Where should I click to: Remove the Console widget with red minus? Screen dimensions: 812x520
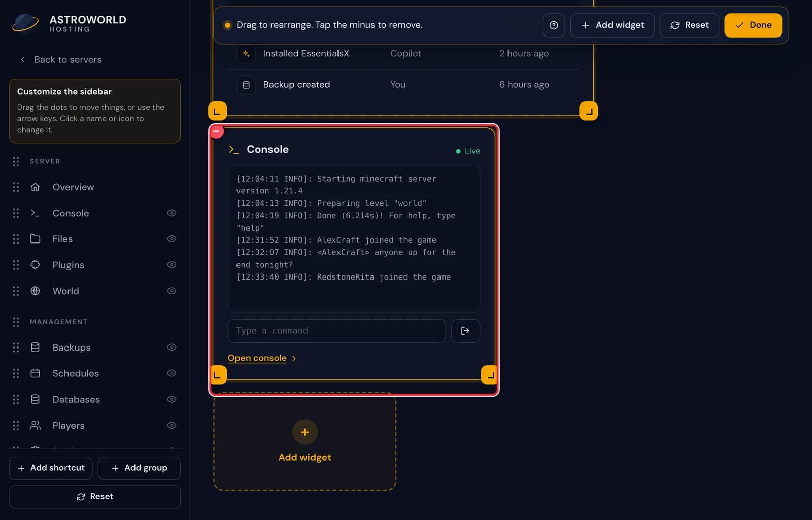click(217, 131)
